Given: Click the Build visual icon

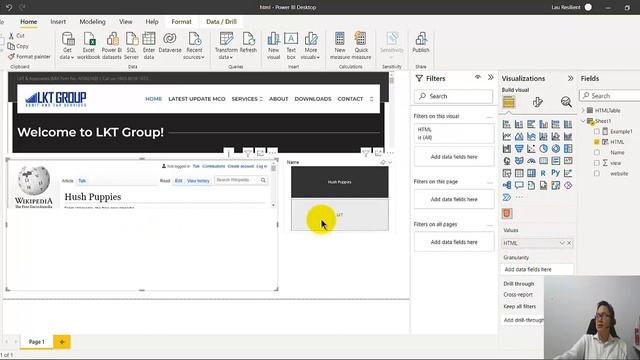Looking at the screenshot, I should tap(509, 102).
